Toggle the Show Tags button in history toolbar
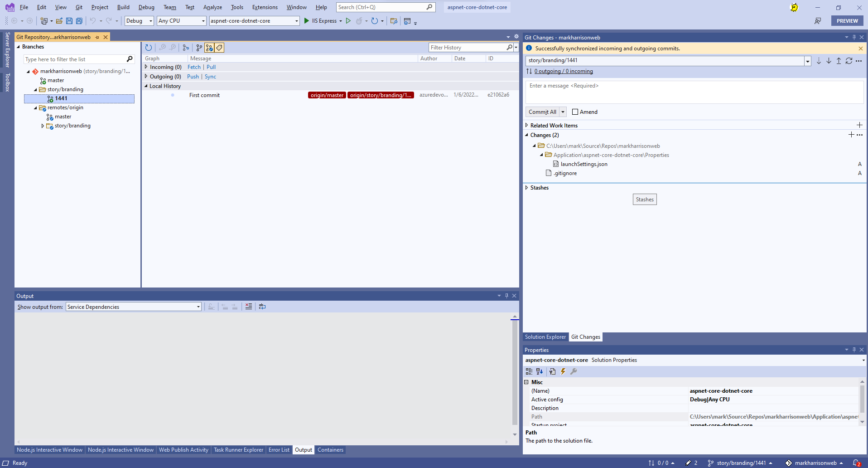Viewport: 868px width, 468px height. click(219, 48)
